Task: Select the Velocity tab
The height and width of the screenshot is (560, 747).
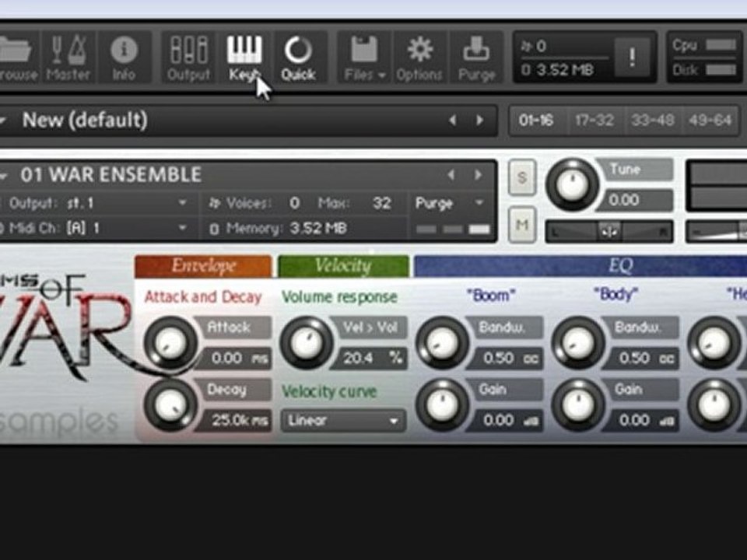Action: pos(343,266)
